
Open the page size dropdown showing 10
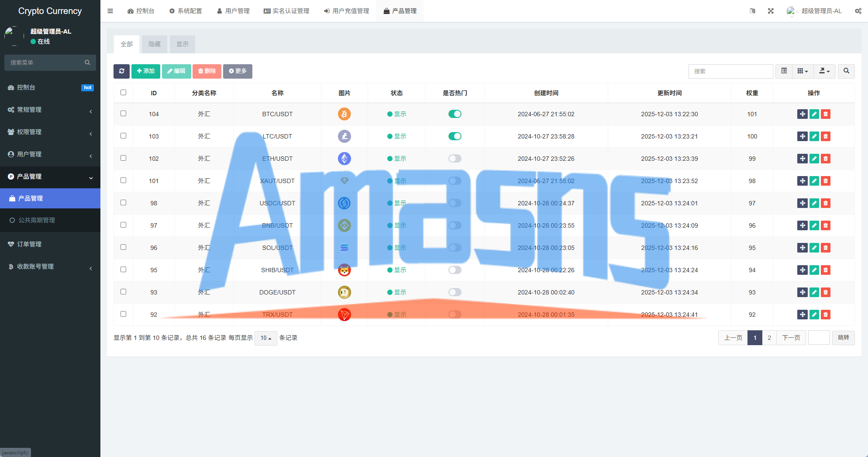coord(266,338)
